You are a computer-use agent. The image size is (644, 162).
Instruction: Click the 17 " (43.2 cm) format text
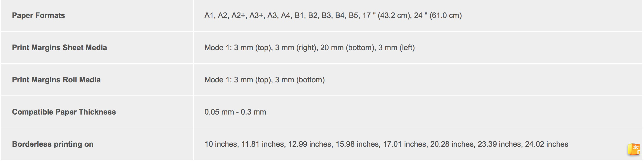click(x=386, y=16)
